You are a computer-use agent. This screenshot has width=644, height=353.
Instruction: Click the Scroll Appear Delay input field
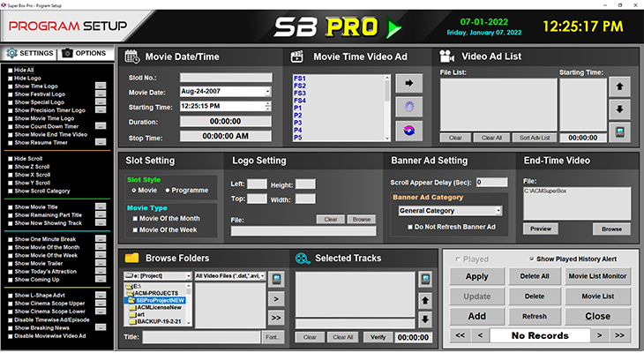pos(490,182)
